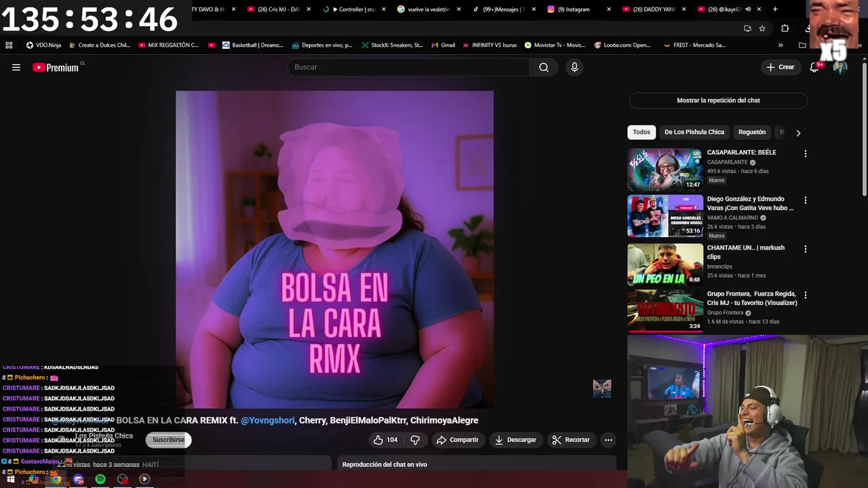The height and width of the screenshot is (488, 868).
Task: Switch to the Instagram browser tab
Action: tap(578, 9)
